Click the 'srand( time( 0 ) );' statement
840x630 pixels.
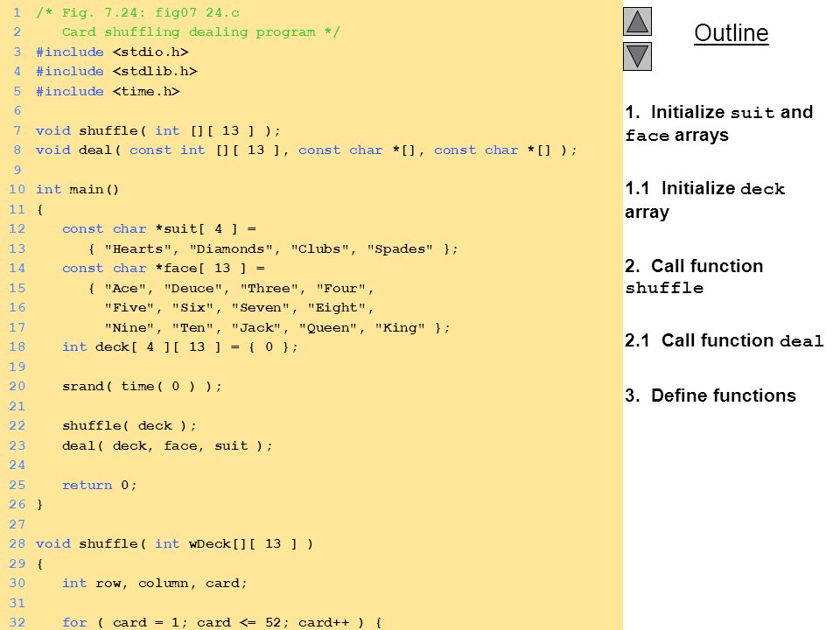click(x=142, y=387)
